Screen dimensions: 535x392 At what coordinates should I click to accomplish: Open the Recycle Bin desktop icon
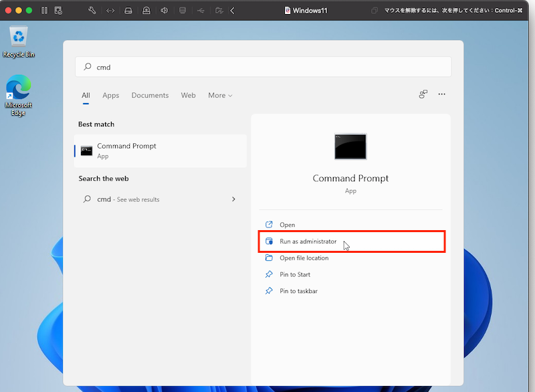point(19,41)
